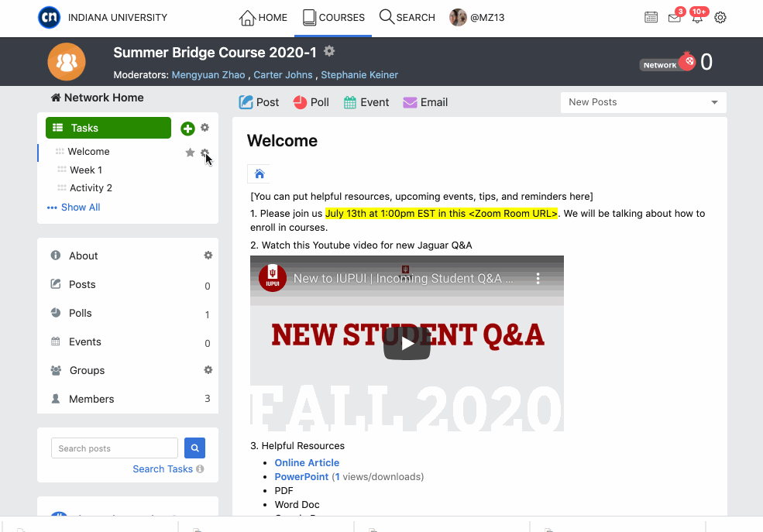Image resolution: width=763 pixels, height=532 pixels.
Task: Click the Search Tasks link
Action: click(163, 469)
